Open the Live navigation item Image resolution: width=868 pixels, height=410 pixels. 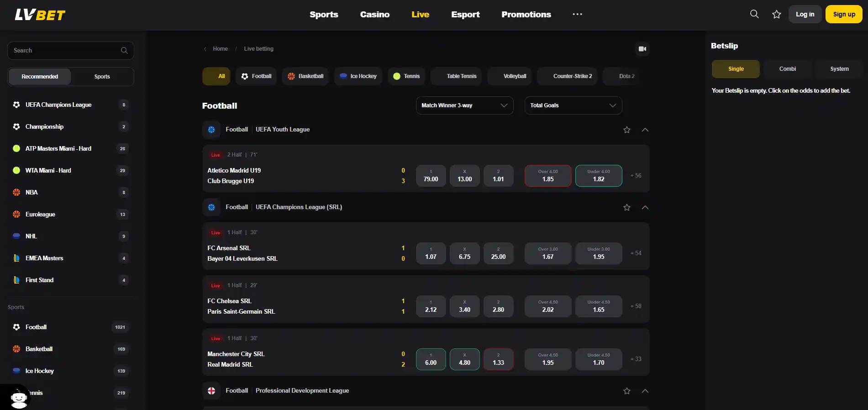click(420, 14)
